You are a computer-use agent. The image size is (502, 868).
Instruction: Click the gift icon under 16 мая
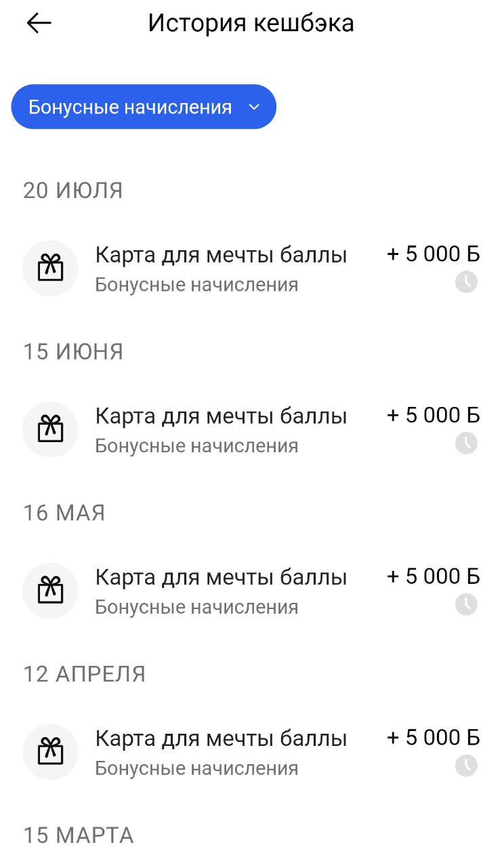point(50,591)
